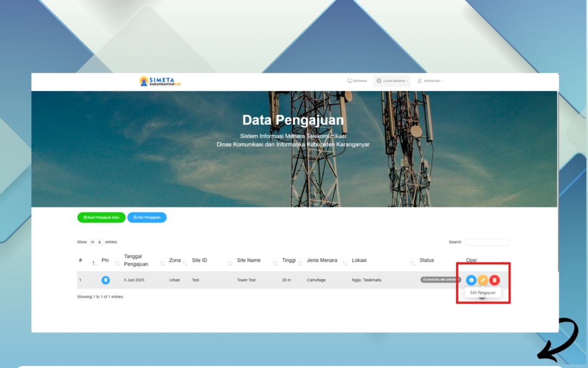Sort table by Site ID column
This screenshot has width=588, height=368.
point(199,261)
